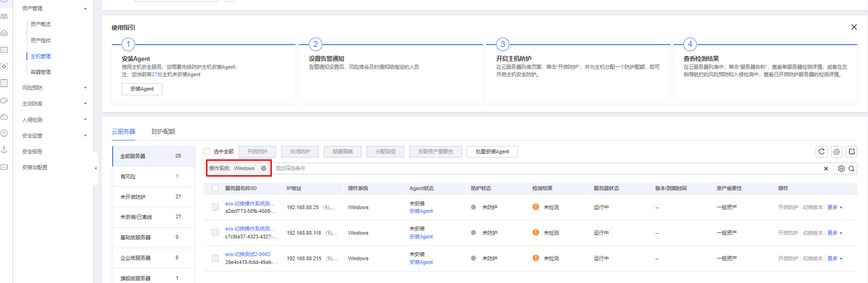This screenshot has height=283, width=868.
Task: Click the 批量安装Agent button
Action: (x=492, y=151)
